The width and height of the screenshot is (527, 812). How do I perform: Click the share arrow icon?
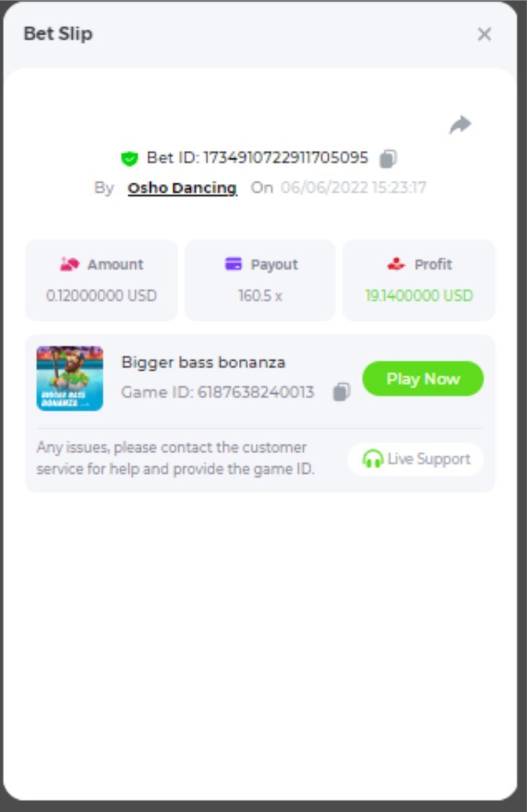(460, 125)
